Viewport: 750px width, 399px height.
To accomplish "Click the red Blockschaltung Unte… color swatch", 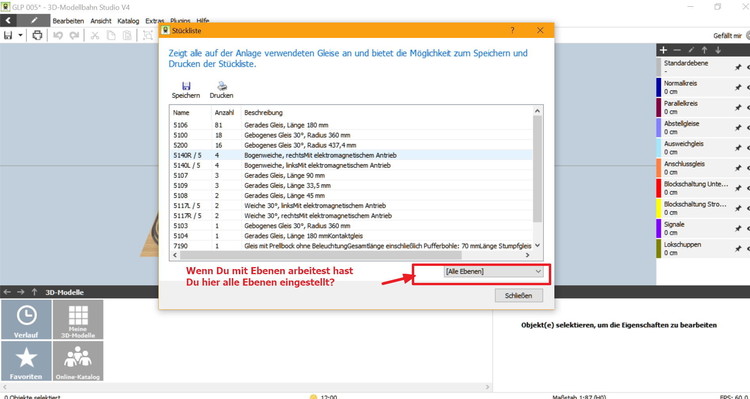I will [659, 188].
